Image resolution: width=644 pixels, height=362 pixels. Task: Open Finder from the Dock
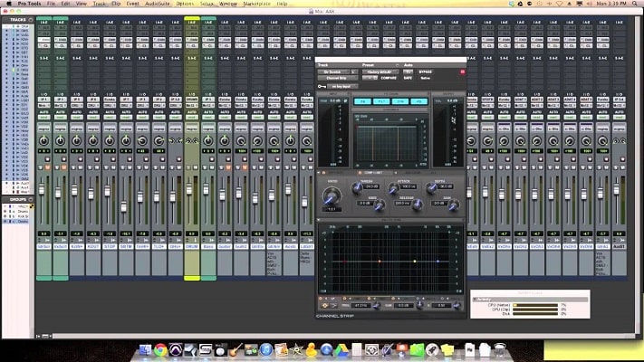pos(146,349)
